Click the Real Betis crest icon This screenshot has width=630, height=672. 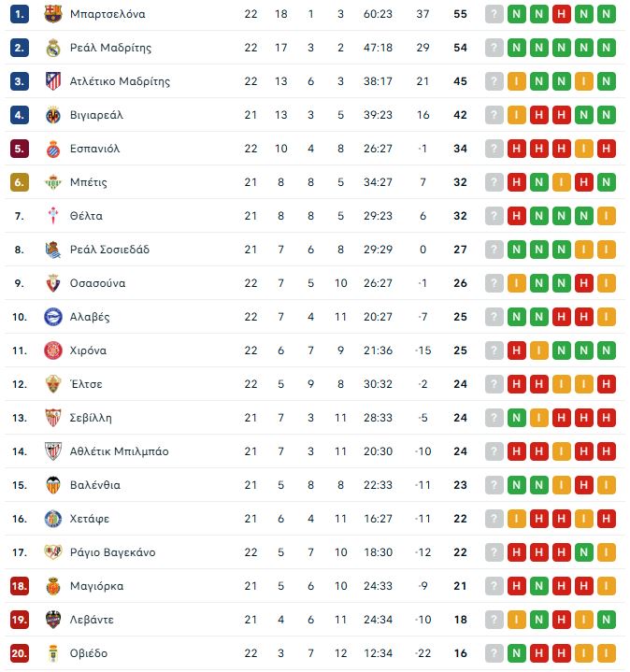(52, 182)
